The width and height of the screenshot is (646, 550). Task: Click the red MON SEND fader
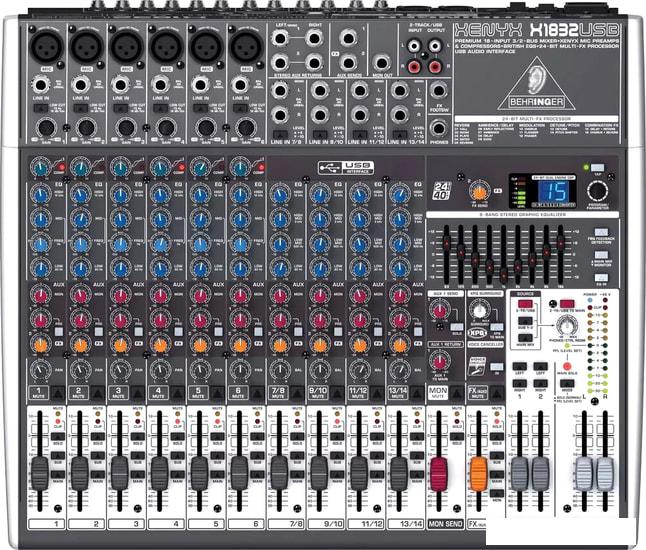click(440, 472)
